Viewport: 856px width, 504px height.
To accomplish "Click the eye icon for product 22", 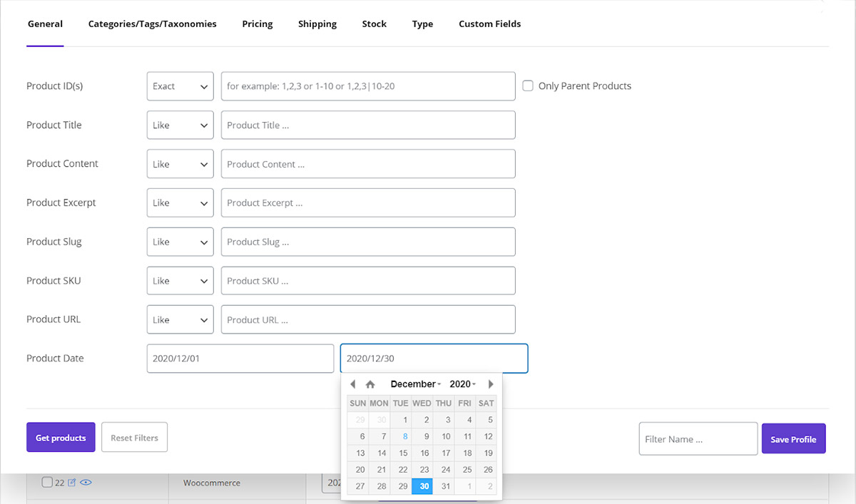I will pos(86,483).
